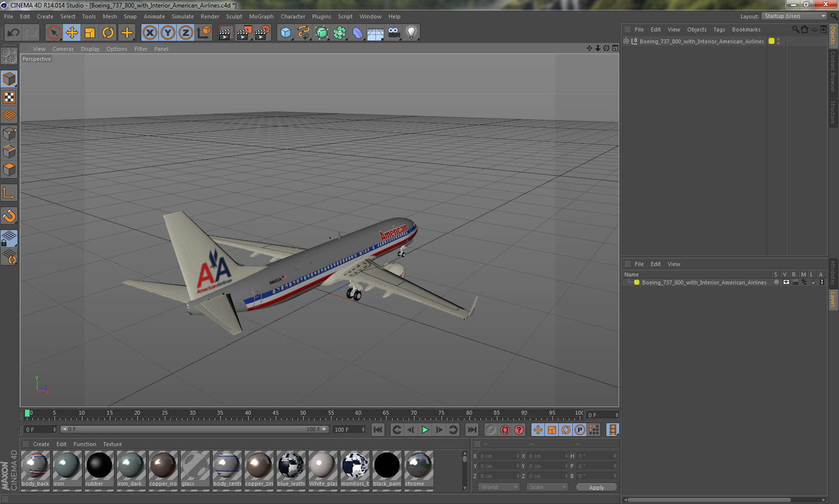Open Objects menu in Object Manager

[x=697, y=29]
